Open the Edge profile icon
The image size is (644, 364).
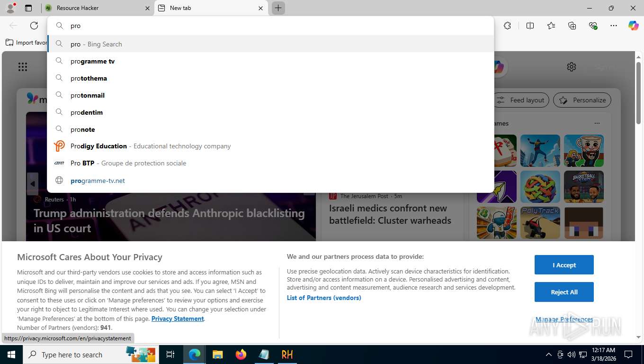10,8
